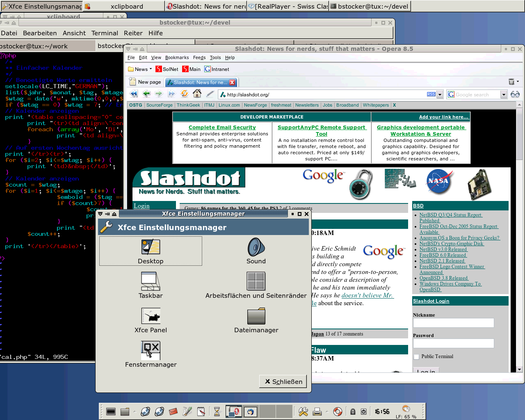This screenshot has width=525, height=420.
Task: Open the SourceForge link in OSTG bar
Action: pyautogui.click(x=160, y=105)
